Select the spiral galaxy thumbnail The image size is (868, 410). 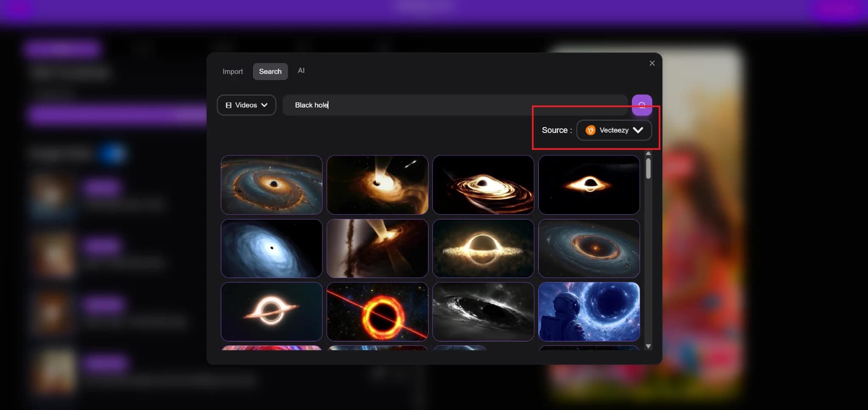(x=271, y=184)
